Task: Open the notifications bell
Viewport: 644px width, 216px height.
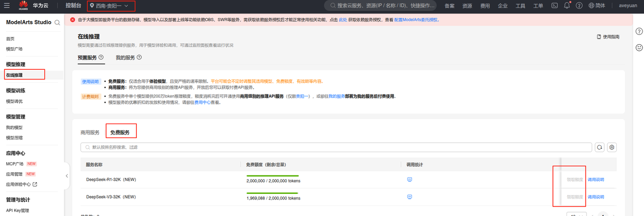Action: [567, 6]
